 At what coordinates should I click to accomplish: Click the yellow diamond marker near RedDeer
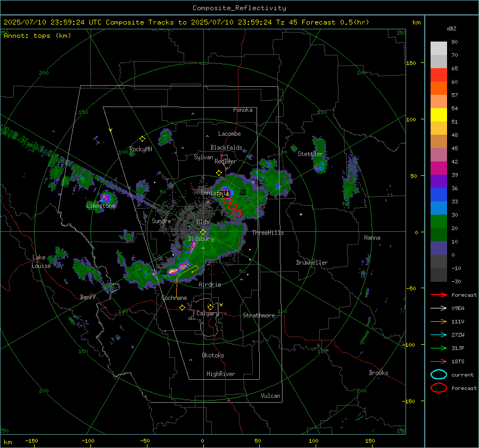219,173
